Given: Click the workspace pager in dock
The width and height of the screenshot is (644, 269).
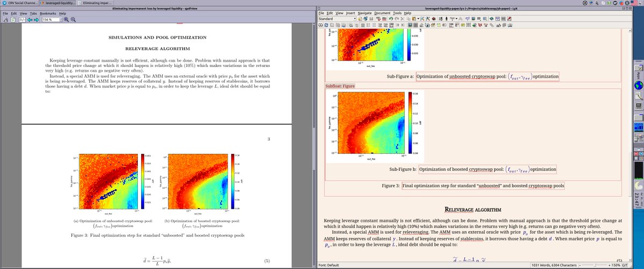Looking at the screenshot, I should pos(638,128).
